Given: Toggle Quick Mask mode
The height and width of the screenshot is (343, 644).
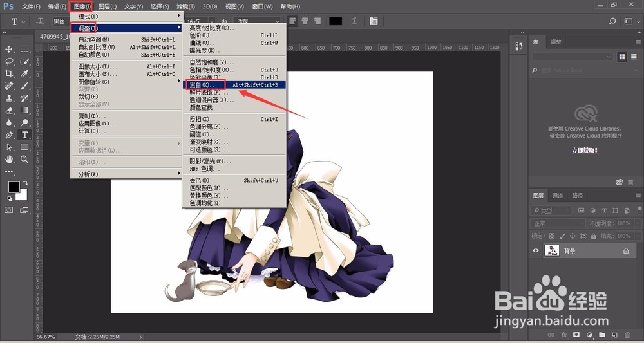Looking at the screenshot, I should point(8,210).
